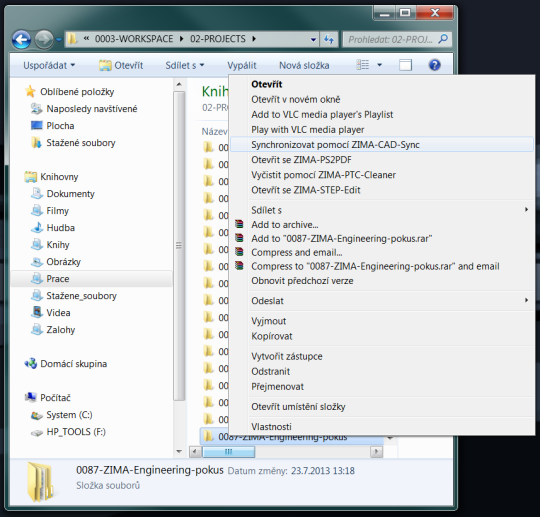Go back with the blue Back arrow

click(21, 40)
